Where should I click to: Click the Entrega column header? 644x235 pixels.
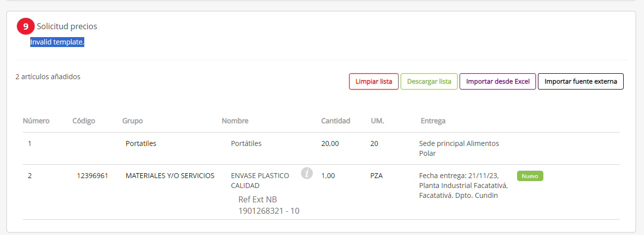tap(433, 121)
